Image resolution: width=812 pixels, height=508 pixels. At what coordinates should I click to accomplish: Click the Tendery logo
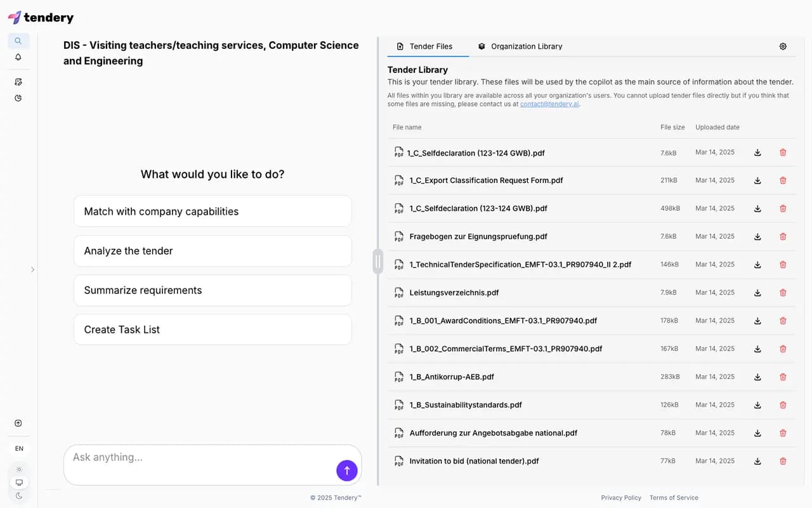[x=41, y=17]
